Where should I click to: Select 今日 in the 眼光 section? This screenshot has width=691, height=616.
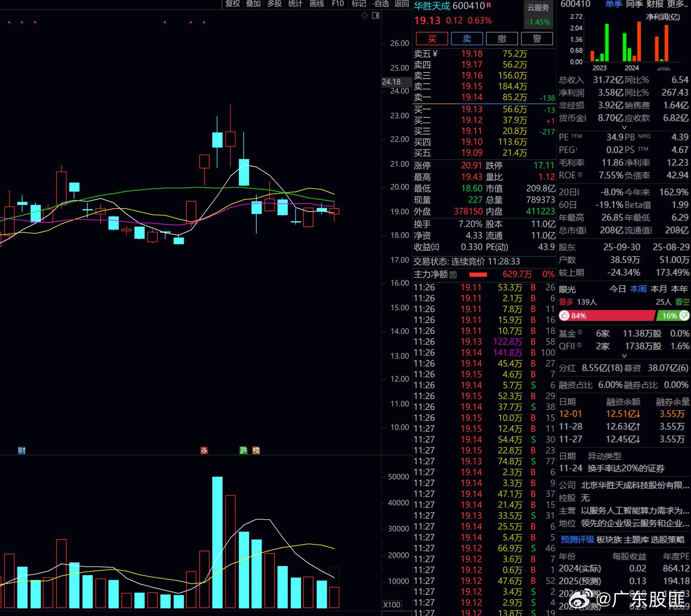pyautogui.click(x=617, y=289)
